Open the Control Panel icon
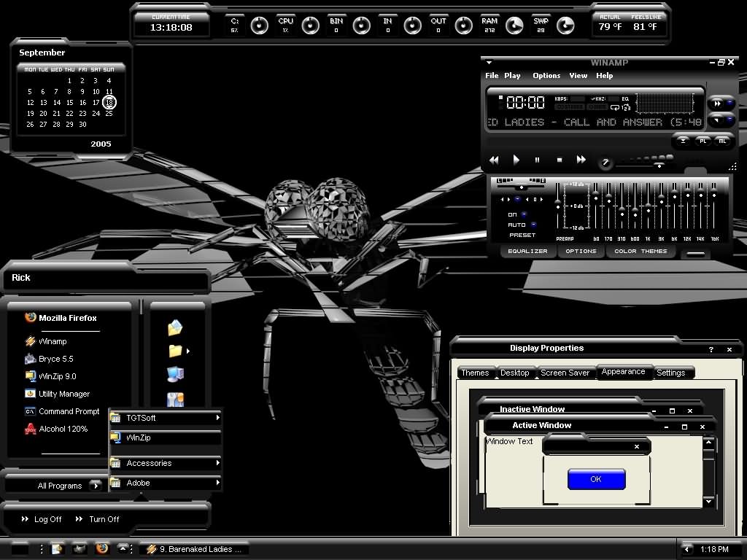The height and width of the screenshot is (560, 747). [175, 399]
